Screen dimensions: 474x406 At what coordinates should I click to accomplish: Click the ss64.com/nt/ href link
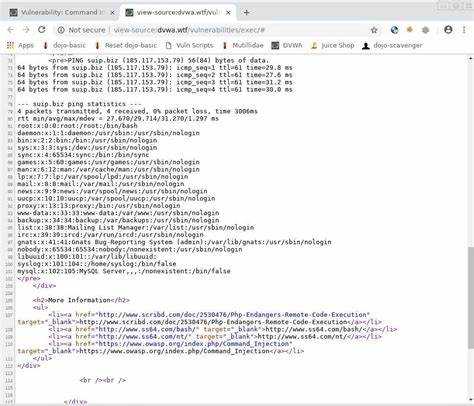pos(143,337)
